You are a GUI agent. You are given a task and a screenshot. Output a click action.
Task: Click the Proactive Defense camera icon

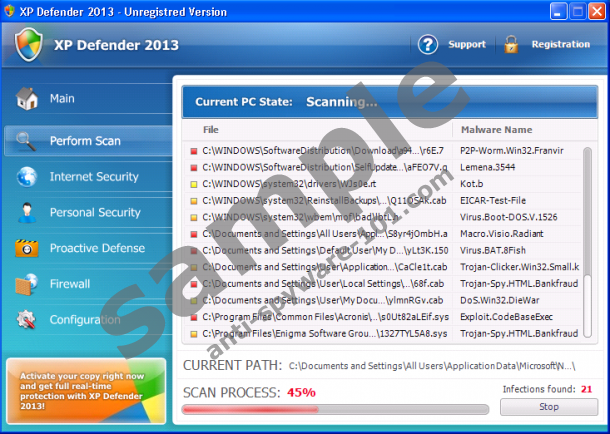point(27,248)
